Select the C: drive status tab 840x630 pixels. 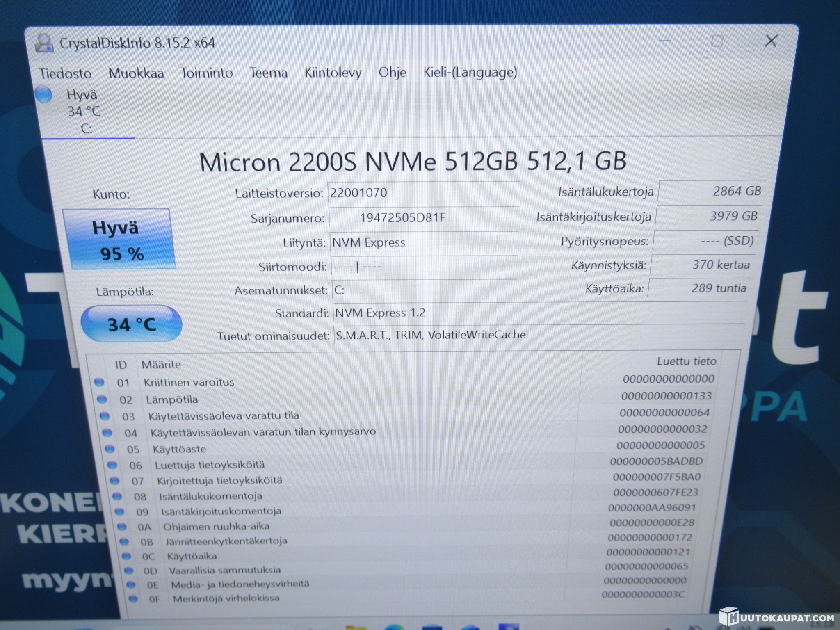84,112
